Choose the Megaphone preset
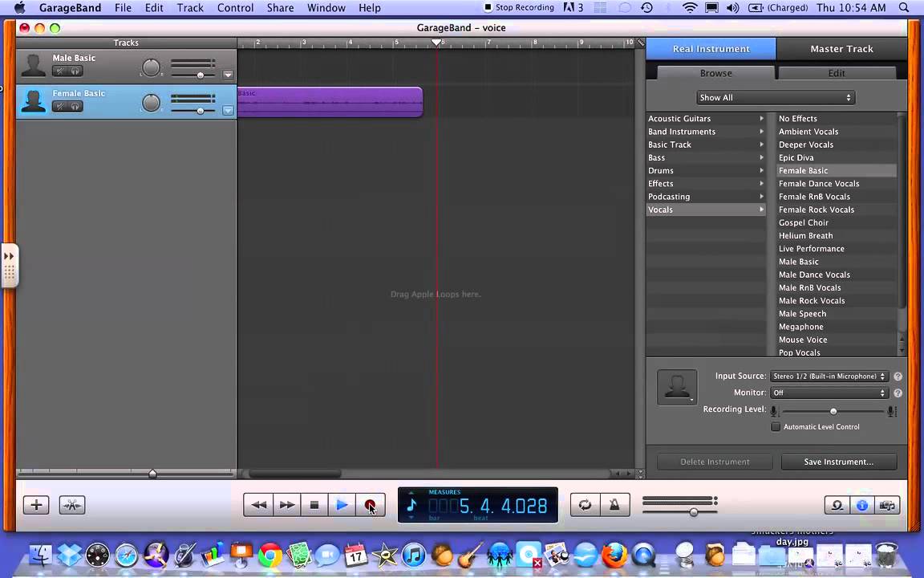This screenshot has width=924, height=578. tap(837, 327)
